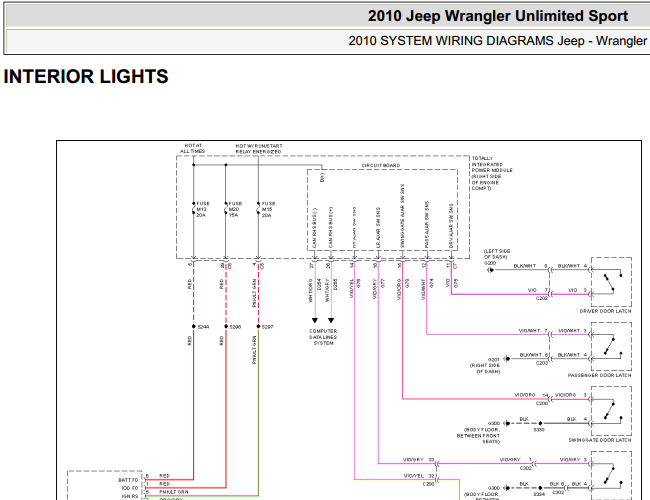650x500 pixels.
Task: Click the 'G201 (RIGHT SIDE OF DASH)' ground label
Action: 485,366
